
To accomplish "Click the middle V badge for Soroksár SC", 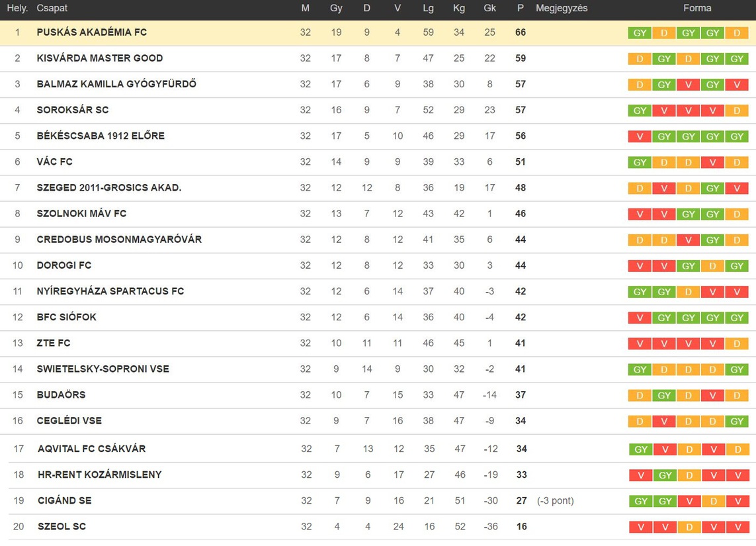I will click(x=688, y=111).
